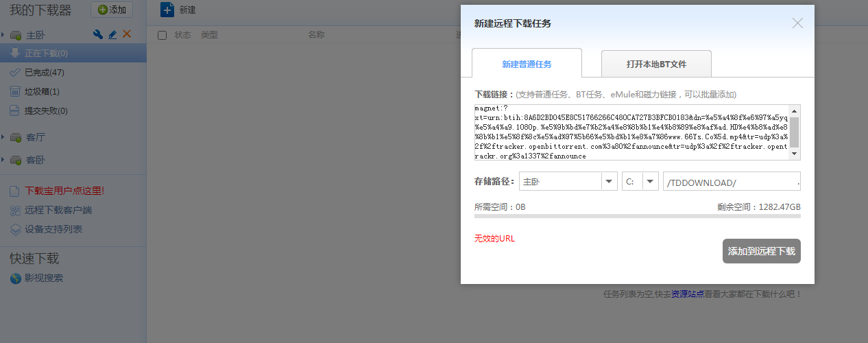Click the blue plus 新建 icon
Image resolution: width=868 pixels, height=343 pixels.
[167, 10]
